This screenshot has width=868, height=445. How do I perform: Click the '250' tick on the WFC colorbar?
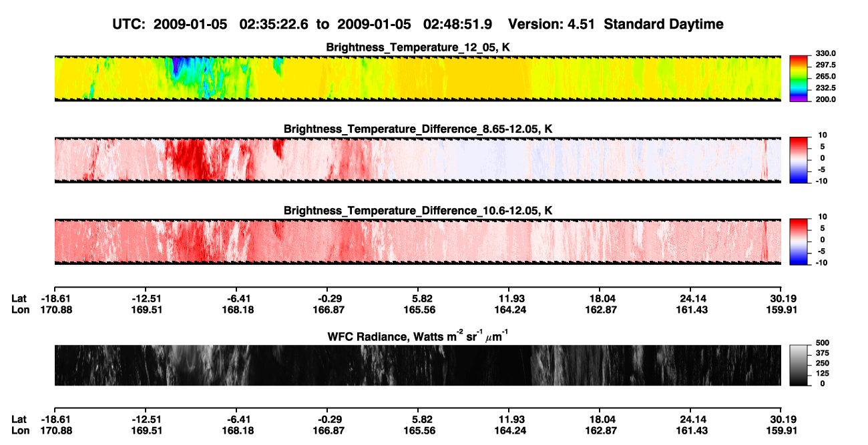(x=823, y=364)
